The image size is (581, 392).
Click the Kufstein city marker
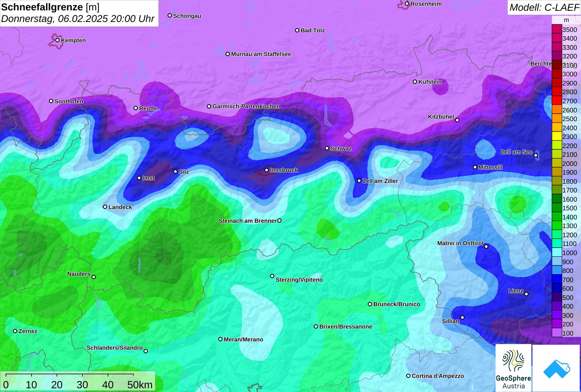pos(415,82)
